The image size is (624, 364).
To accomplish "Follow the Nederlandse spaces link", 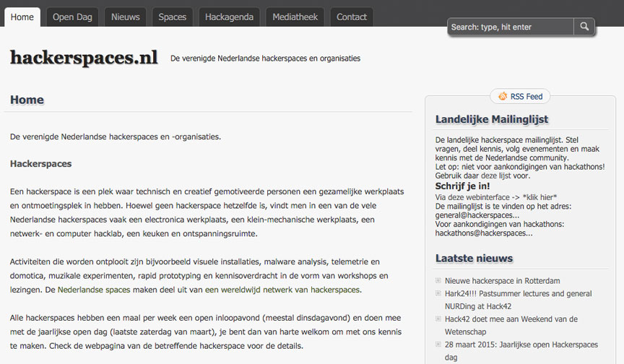I will [94, 290].
